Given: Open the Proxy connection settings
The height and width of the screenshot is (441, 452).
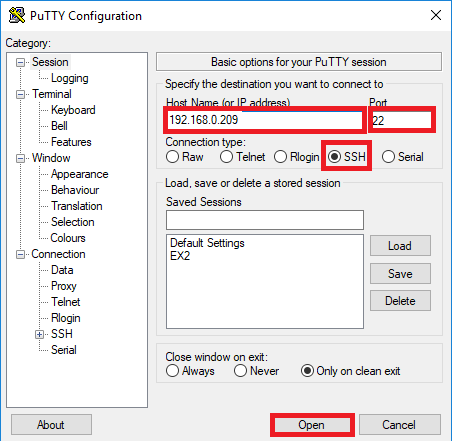Looking at the screenshot, I should click(x=64, y=286).
